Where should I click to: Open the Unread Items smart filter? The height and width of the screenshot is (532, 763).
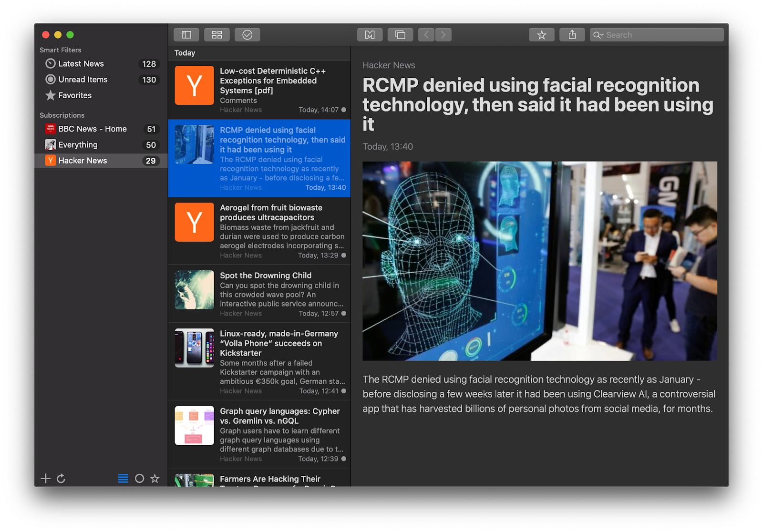(82, 79)
